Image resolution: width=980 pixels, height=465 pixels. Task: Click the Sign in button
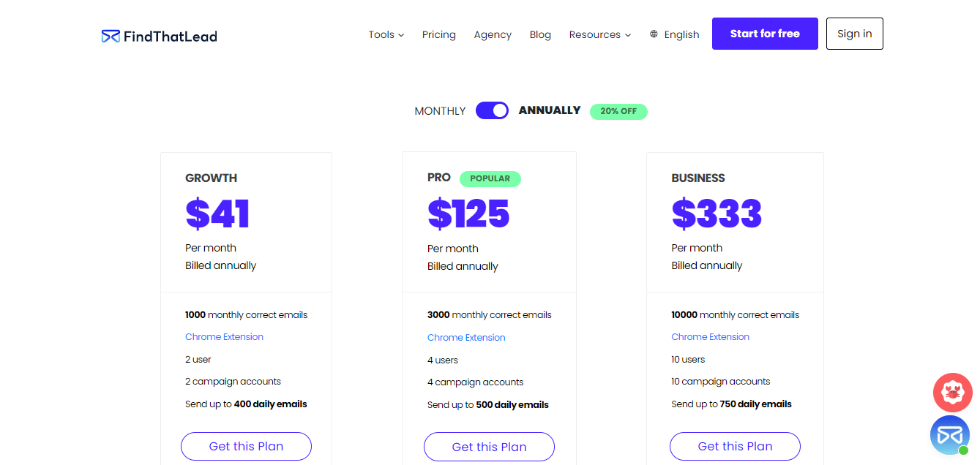854,34
